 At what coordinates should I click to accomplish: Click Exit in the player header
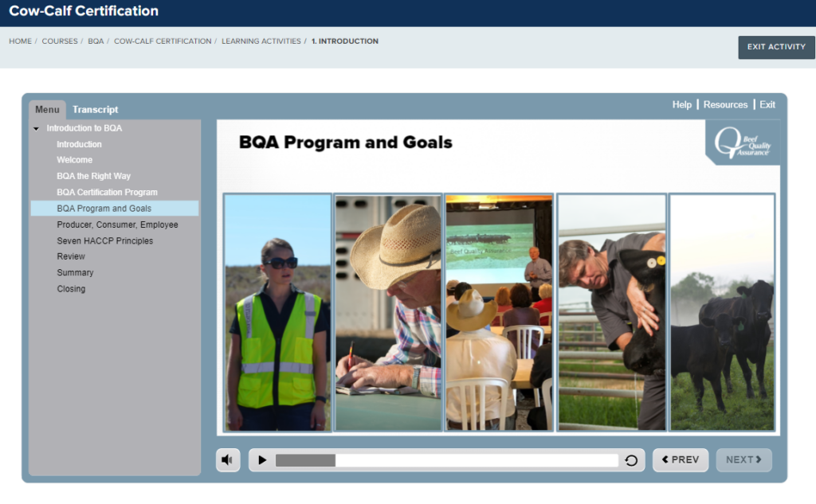point(767,104)
